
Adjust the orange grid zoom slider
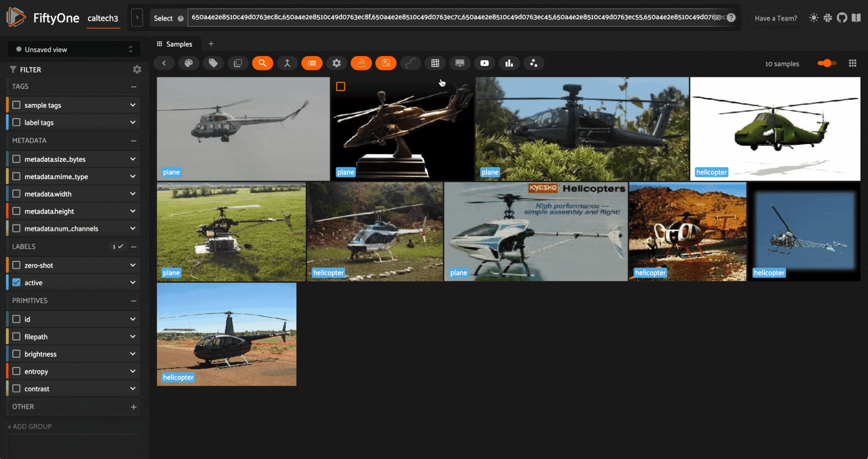(x=827, y=63)
